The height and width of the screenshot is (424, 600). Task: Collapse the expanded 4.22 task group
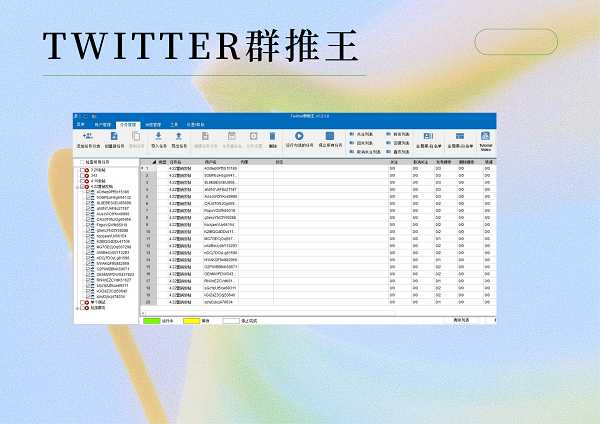(77, 187)
